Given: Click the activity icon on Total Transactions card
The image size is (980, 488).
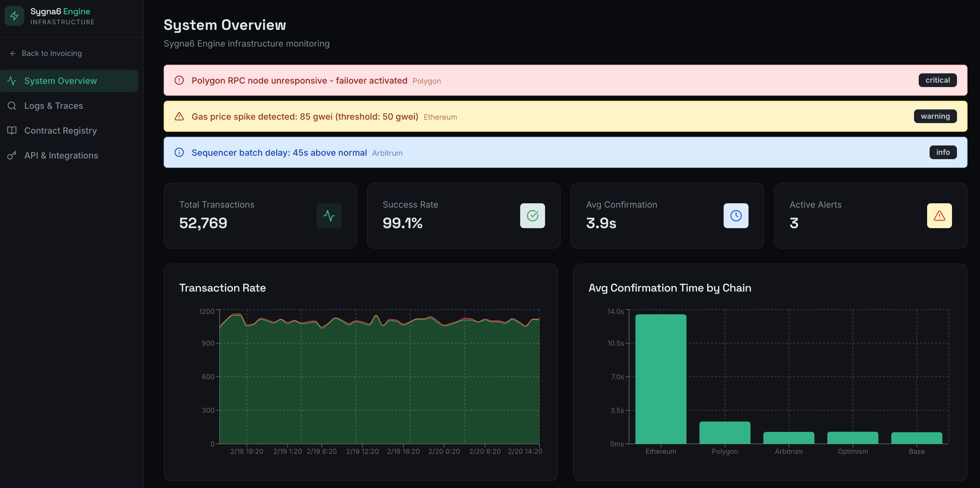Looking at the screenshot, I should [329, 215].
